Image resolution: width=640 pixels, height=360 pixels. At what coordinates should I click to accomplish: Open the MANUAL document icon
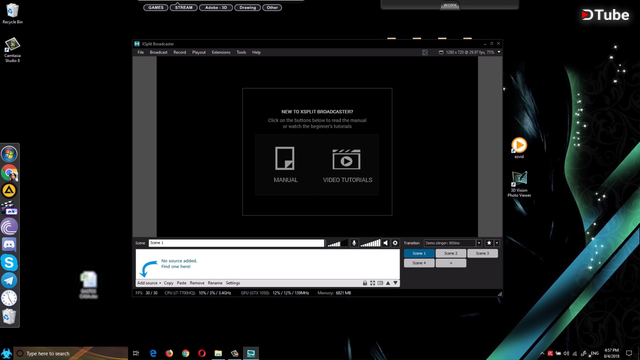(x=285, y=158)
